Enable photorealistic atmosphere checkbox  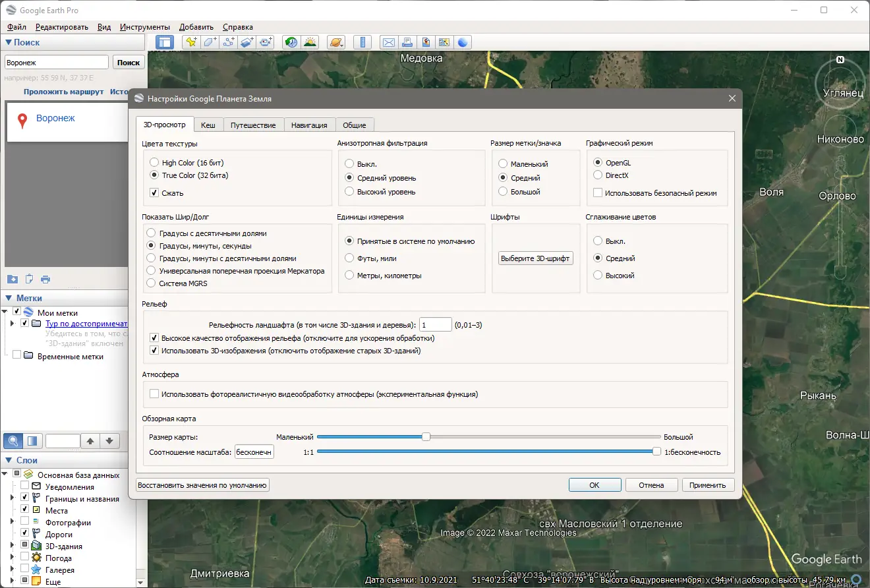coord(154,394)
